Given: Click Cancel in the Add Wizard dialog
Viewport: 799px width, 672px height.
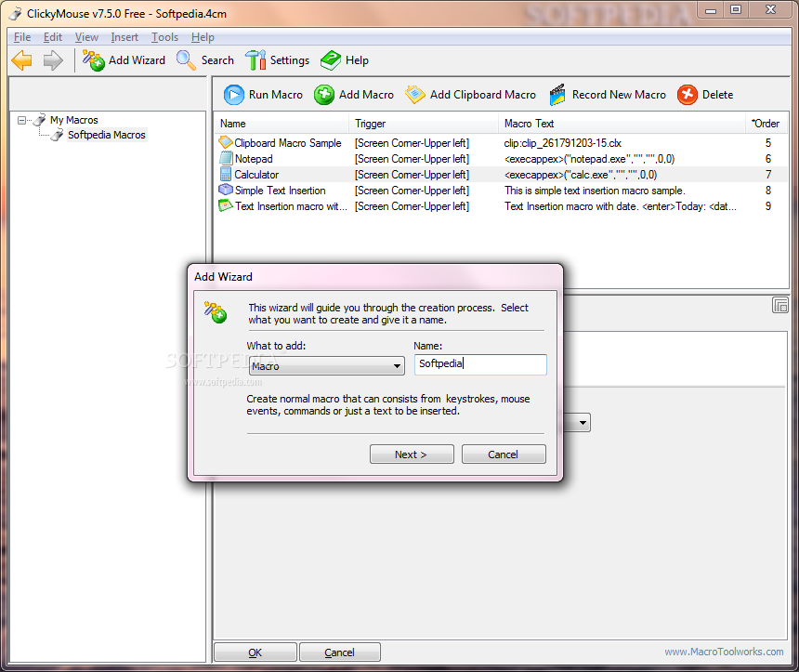Looking at the screenshot, I should (504, 455).
